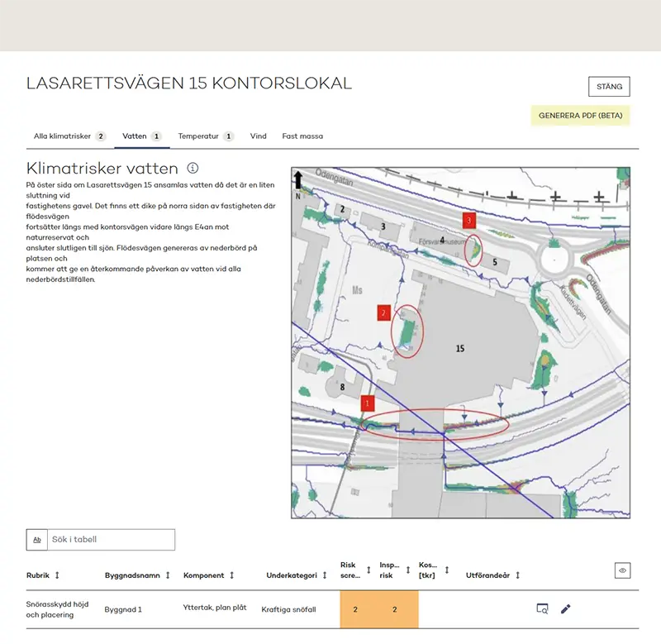Screen dimensions: 661x644
Task: Select the Vatten tab
Action: [141, 136]
